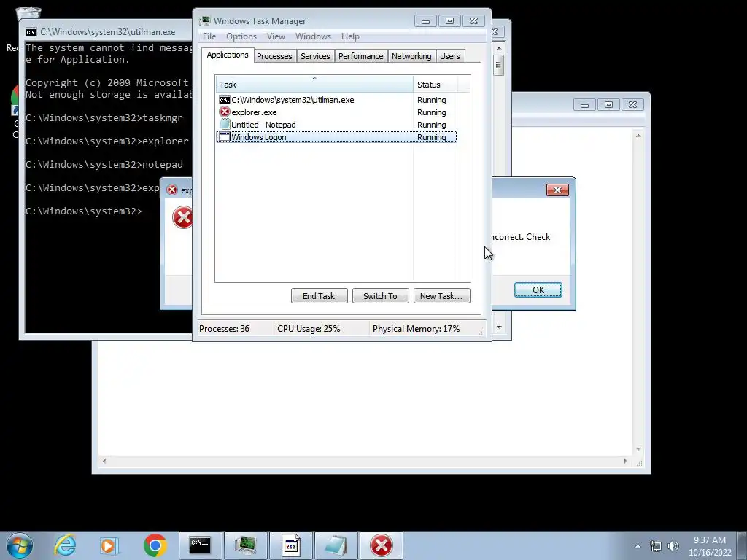Image resolution: width=747 pixels, height=560 pixels.
Task: Click the Notepad horizontal scrollbar right arrow
Action: 626,461
